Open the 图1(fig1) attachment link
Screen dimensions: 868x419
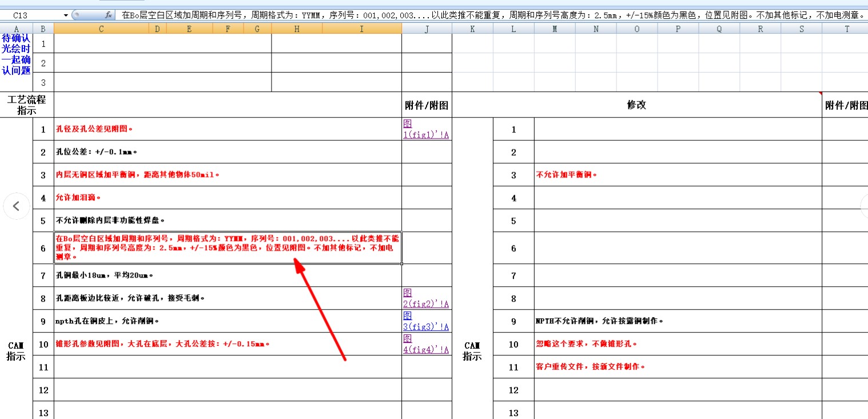(x=426, y=129)
